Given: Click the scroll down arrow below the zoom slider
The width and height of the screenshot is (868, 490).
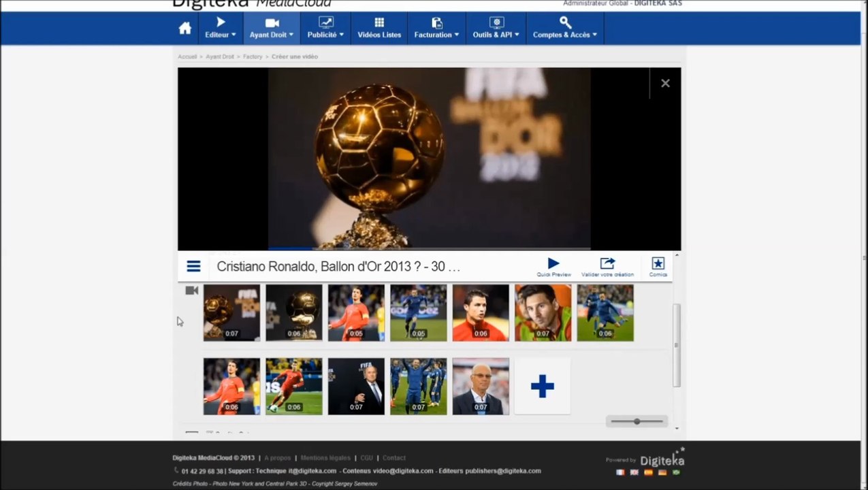Looking at the screenshot, I should click(676, 429).
